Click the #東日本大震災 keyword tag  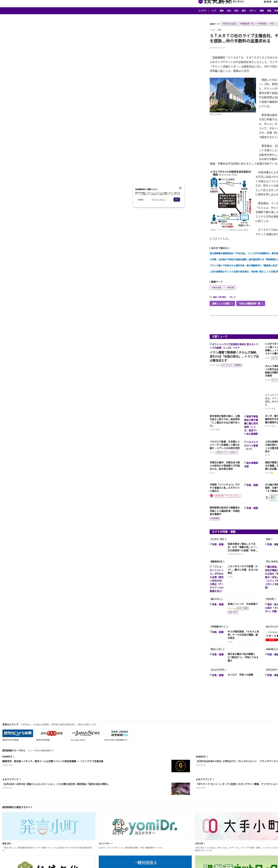[x=229, y=24]
